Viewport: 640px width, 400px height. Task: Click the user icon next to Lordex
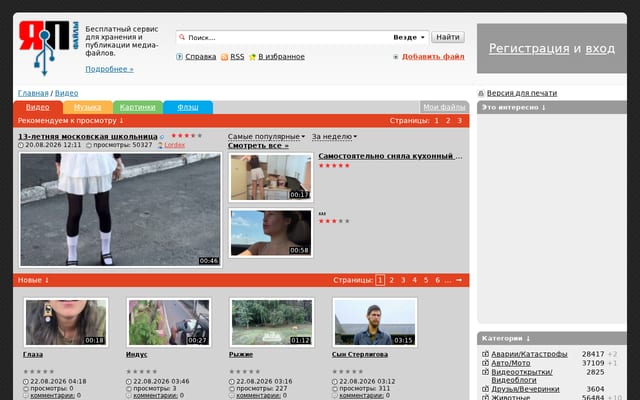pos(160,145)
